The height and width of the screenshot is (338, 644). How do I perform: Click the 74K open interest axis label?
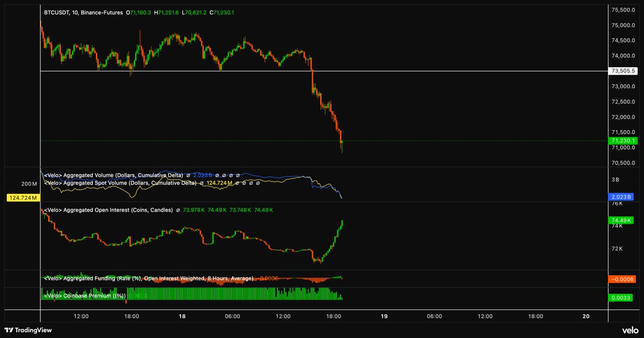617,226
